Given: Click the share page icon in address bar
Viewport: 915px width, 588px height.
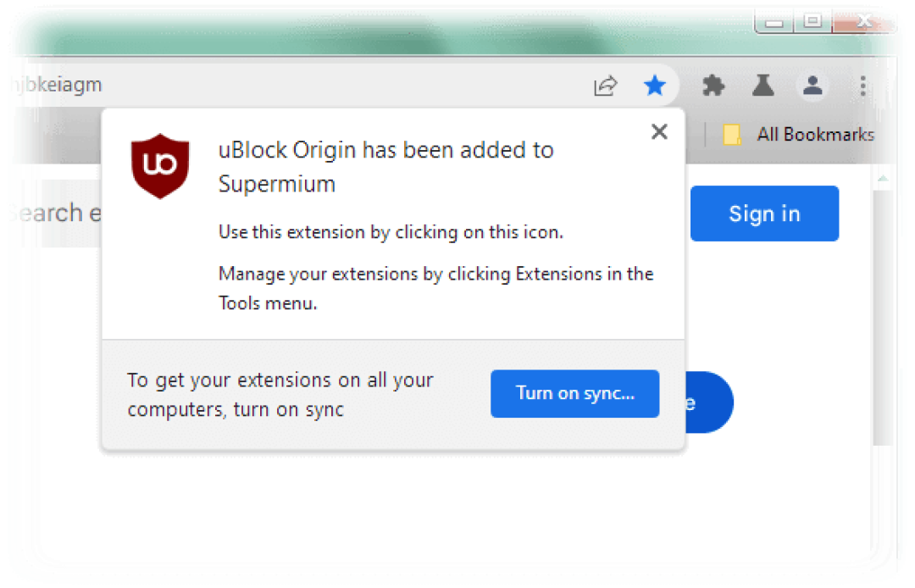Looking at the screenshot, I should 606,86.
